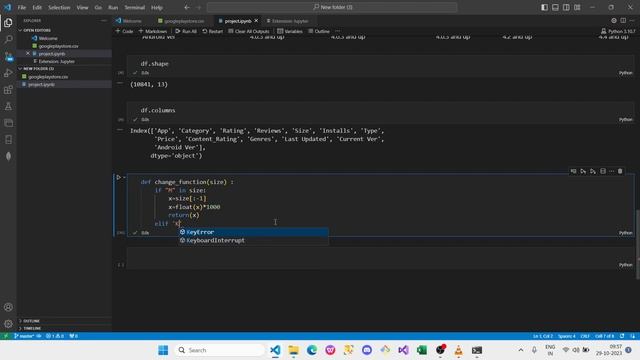The width and height of the screenshot is (640, 360).
Task: Open View menu
Action: (x=82, y=7)
